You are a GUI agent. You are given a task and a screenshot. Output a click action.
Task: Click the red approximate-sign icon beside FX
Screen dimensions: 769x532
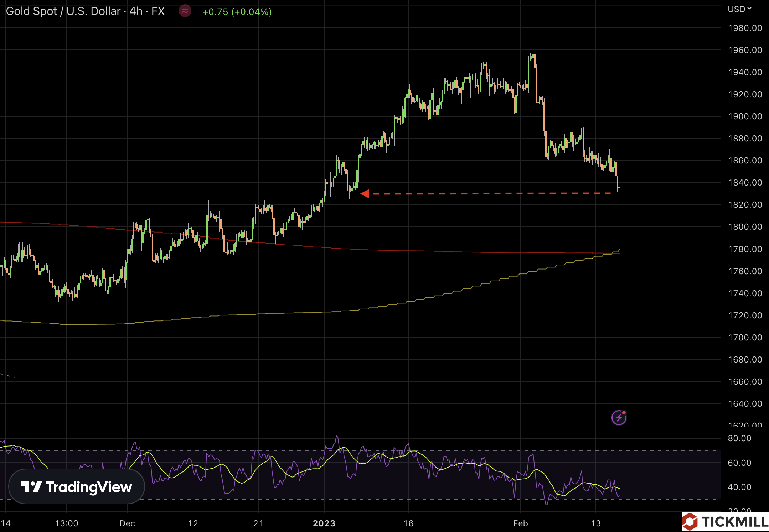click(185, 11)
